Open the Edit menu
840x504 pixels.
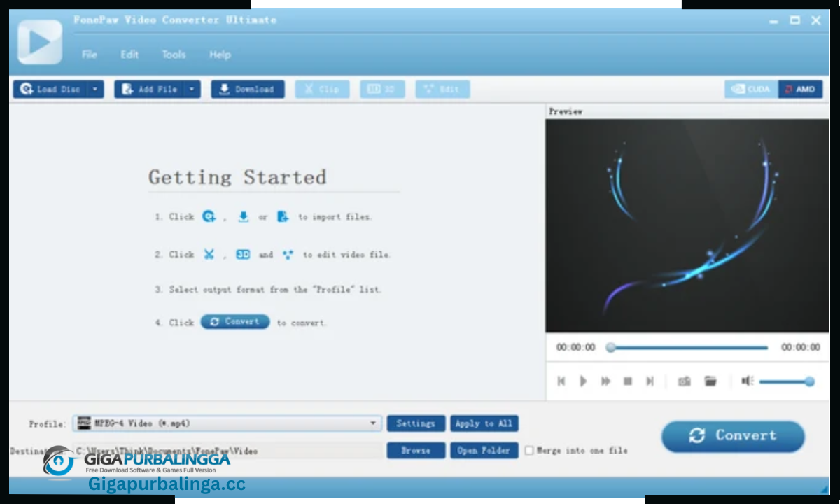[x=129, y=55]
